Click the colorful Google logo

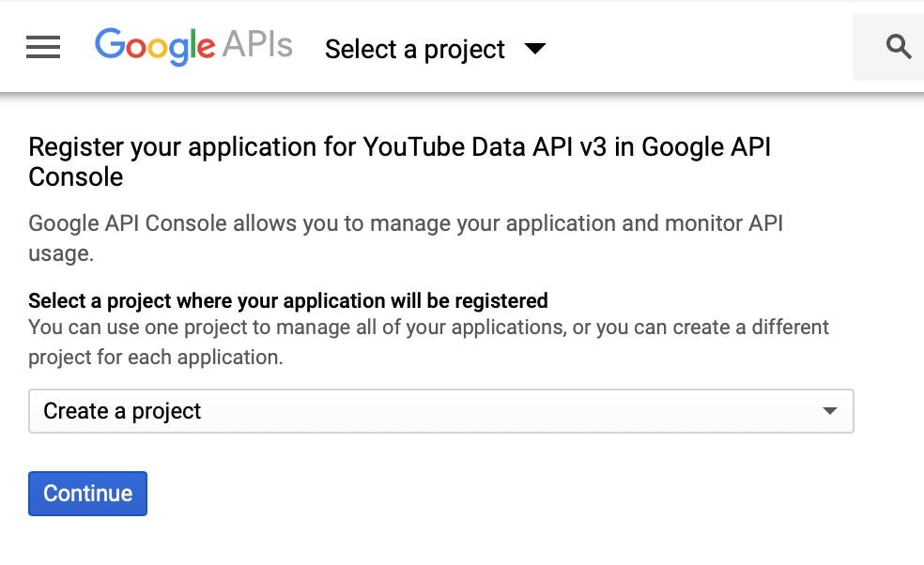[155, 46]
